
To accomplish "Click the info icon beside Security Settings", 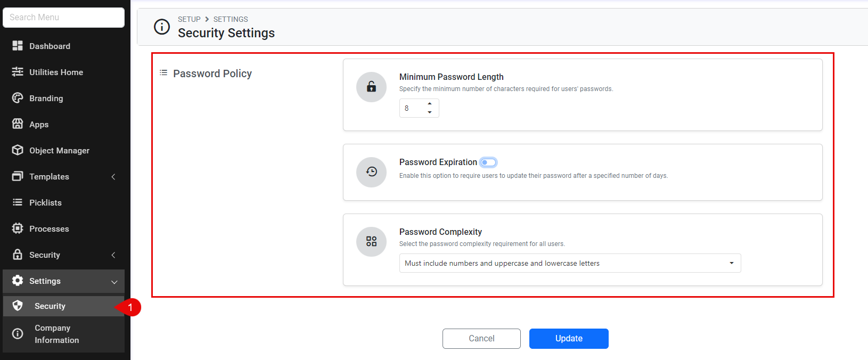I will pos(162,27).
